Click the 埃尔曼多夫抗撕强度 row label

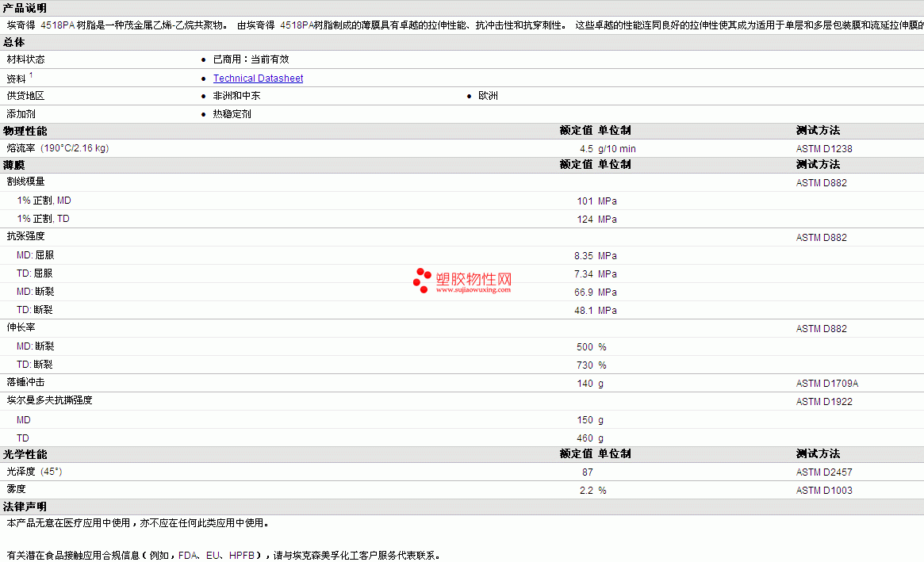49,400
